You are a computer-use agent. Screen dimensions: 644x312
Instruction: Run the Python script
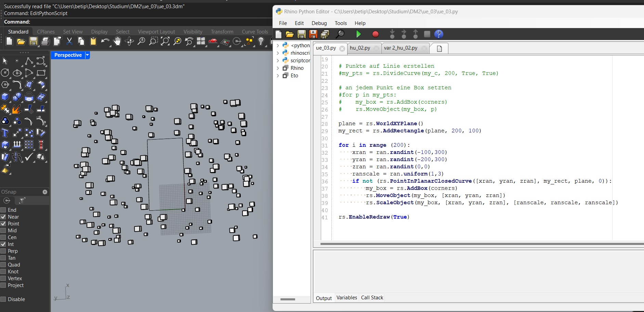(358, 34)
